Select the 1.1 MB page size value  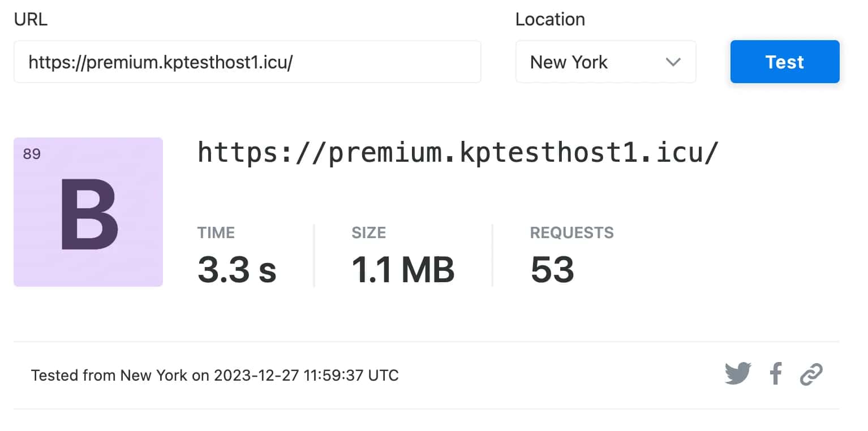(x=403, y=269)
